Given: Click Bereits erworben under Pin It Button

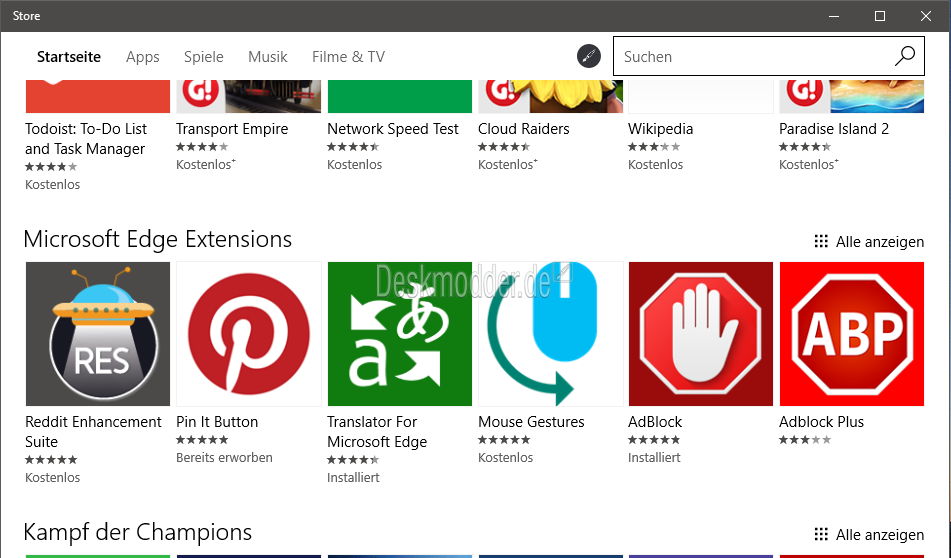Looking at the screenshot, I should [224, 457].
